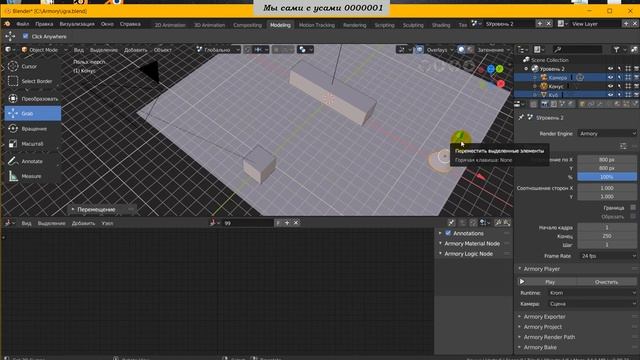
Task: Activate the Масштаб scale tool
Action: (33, 144)
